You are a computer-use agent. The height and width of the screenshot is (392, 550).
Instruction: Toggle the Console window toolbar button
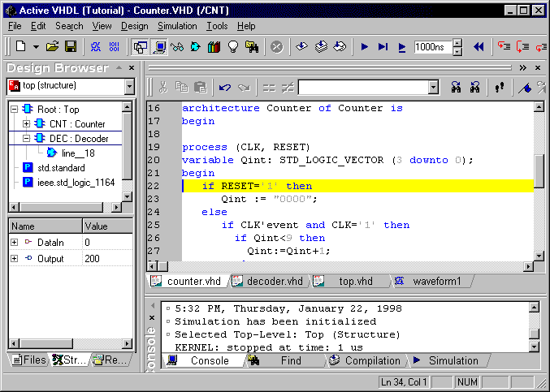[159, 47]
